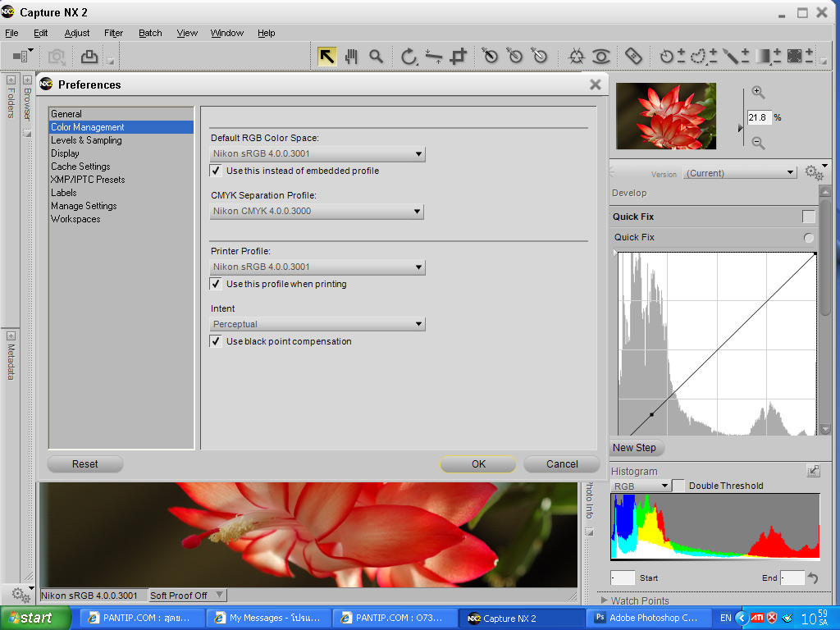Open the histogram RGB channel dropdown
Screen dimensions: 840x630
pos(640,486)
